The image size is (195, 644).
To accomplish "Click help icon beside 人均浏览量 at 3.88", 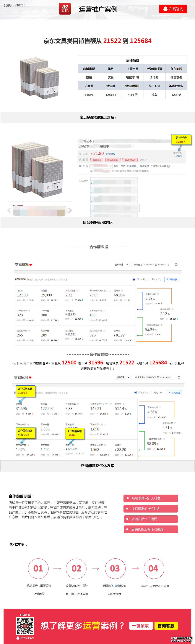I will [78, 404].
